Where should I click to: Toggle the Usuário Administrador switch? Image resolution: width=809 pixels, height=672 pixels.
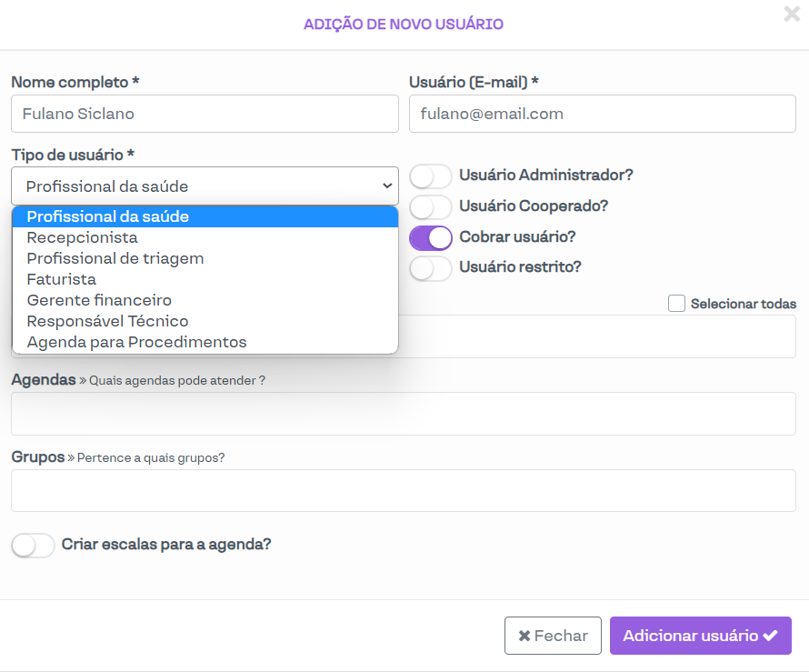pos(431,176)
